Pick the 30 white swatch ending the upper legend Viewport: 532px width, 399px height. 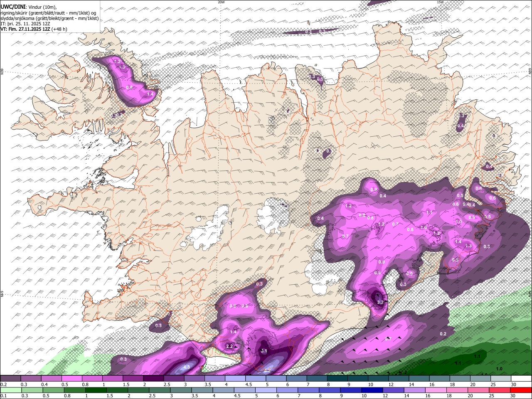(x=521, y=378)
